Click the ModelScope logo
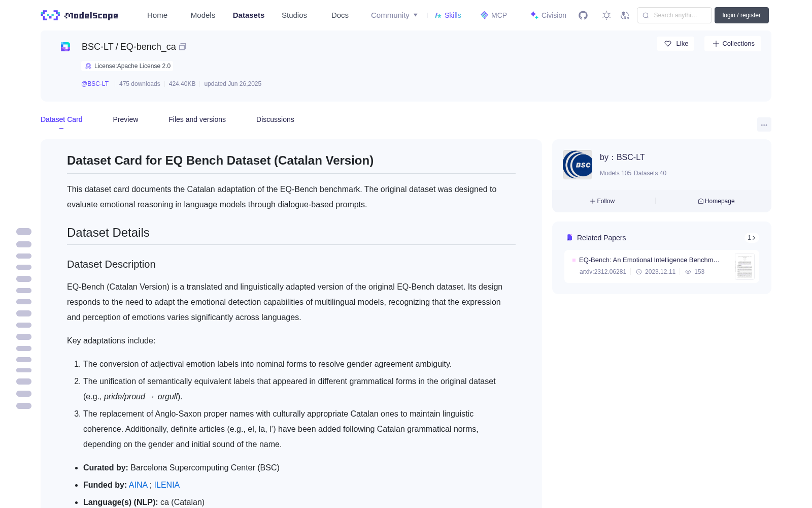812x508 pixels. click(x=79, y=15)
